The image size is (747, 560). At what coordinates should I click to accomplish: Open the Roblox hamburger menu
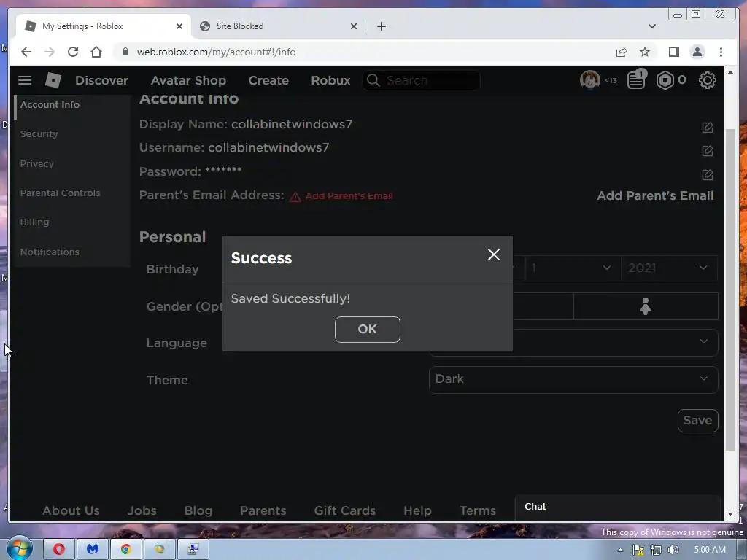(25, 80)
